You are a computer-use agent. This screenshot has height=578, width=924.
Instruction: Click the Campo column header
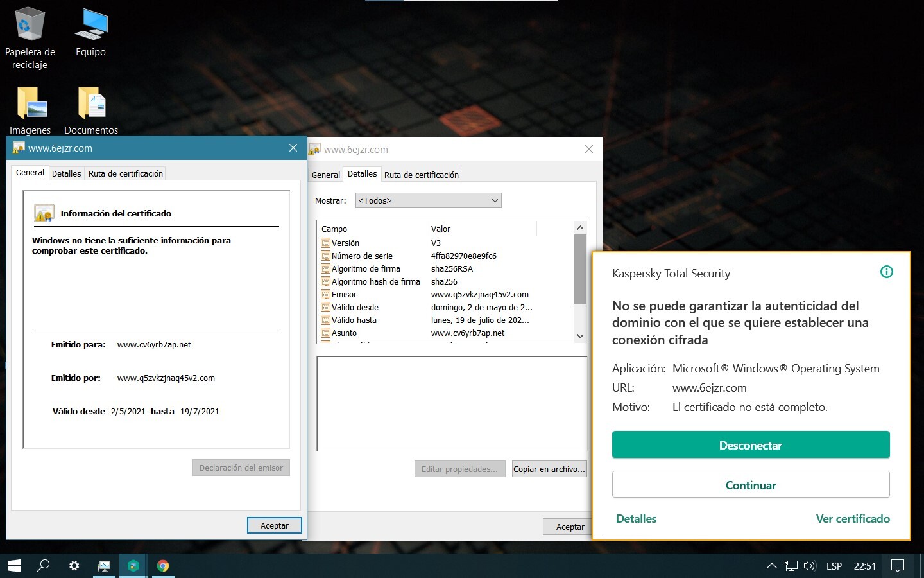tap(372, 229)
